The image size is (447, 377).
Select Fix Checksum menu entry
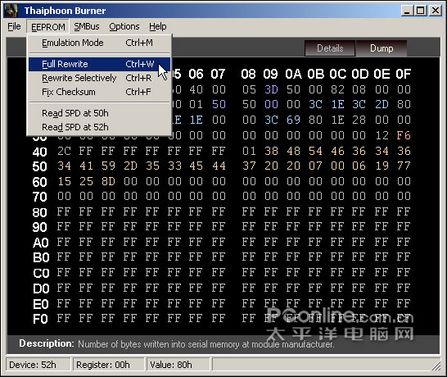click(99, 92)
